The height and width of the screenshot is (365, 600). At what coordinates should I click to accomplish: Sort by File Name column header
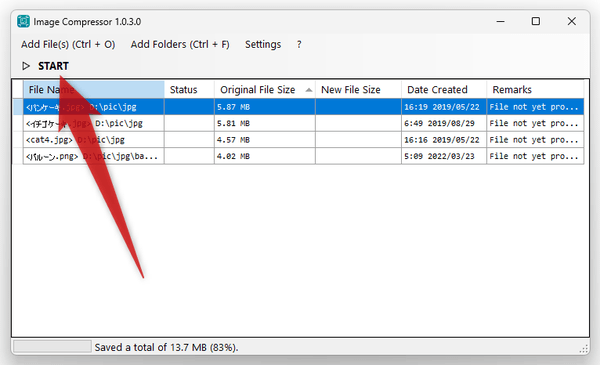[94, 90]
